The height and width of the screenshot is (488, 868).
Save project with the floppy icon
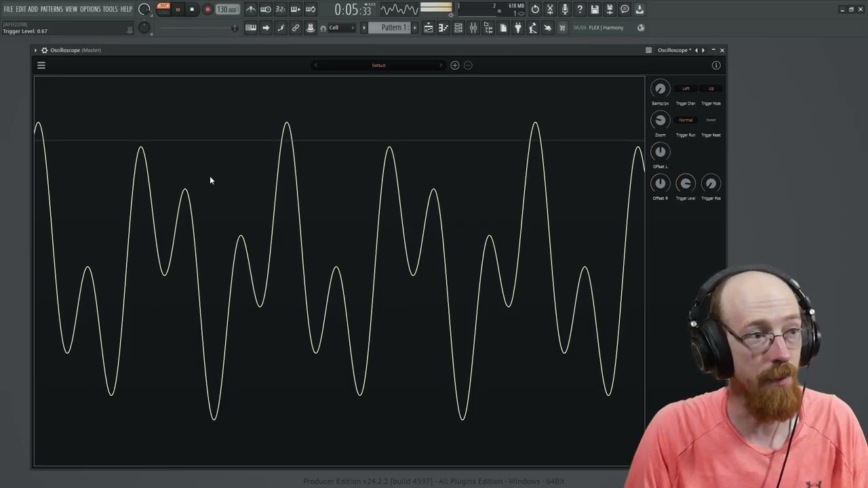pyautogui.click(x=595, y=9)
